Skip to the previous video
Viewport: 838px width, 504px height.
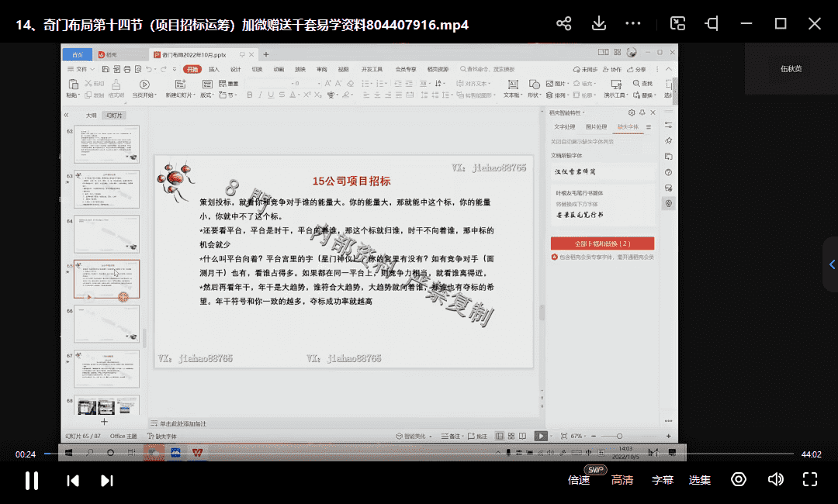point(73,480)
